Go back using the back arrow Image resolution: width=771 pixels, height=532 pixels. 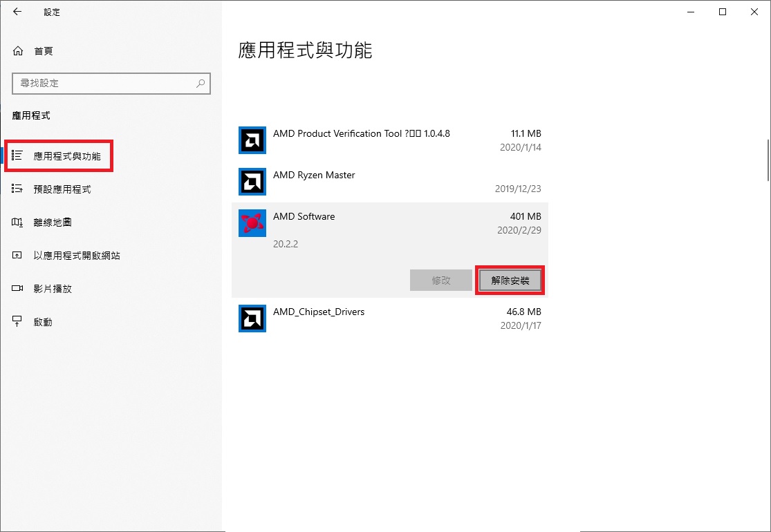click(17, 12)
